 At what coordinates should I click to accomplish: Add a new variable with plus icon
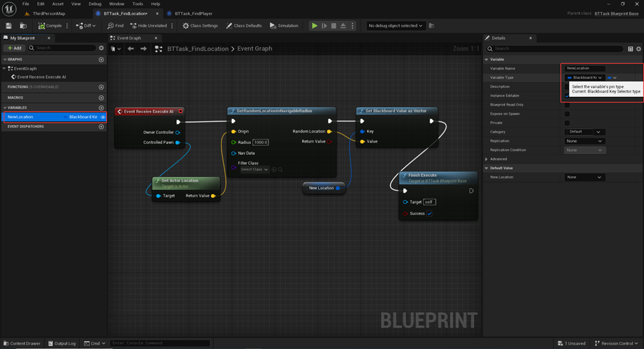tap(101, 108)
